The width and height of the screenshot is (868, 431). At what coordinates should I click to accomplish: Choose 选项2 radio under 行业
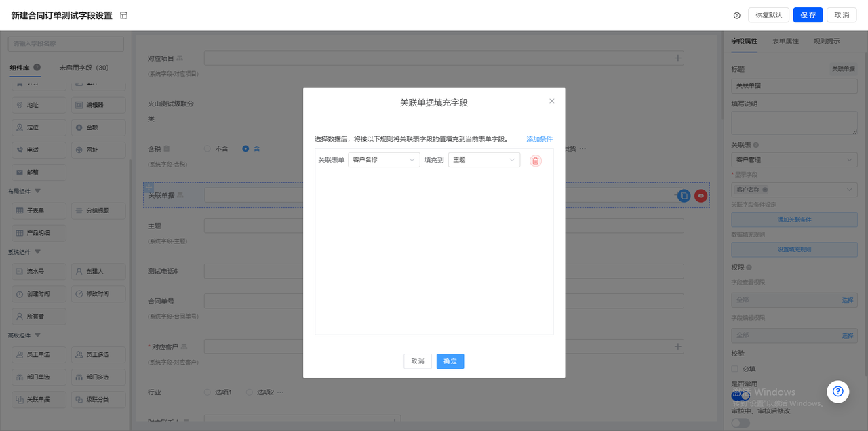coord(250,392)
